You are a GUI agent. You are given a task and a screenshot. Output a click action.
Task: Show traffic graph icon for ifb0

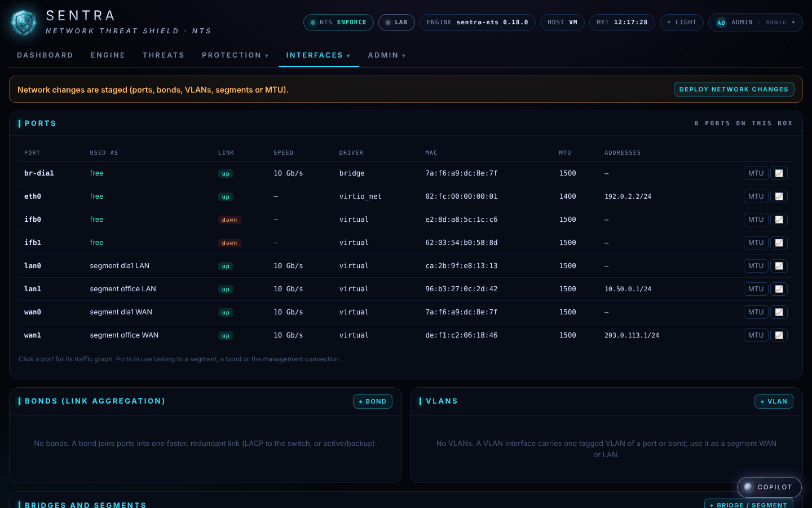pyautogui.click(x=779, y=220)
